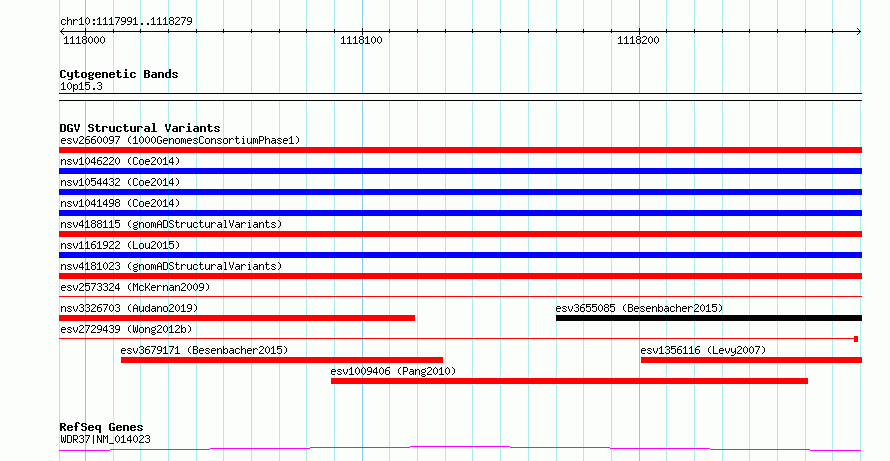
Task: Open variant label nsv1046220 (Coe2014)
Action: [x=120, y=161]
